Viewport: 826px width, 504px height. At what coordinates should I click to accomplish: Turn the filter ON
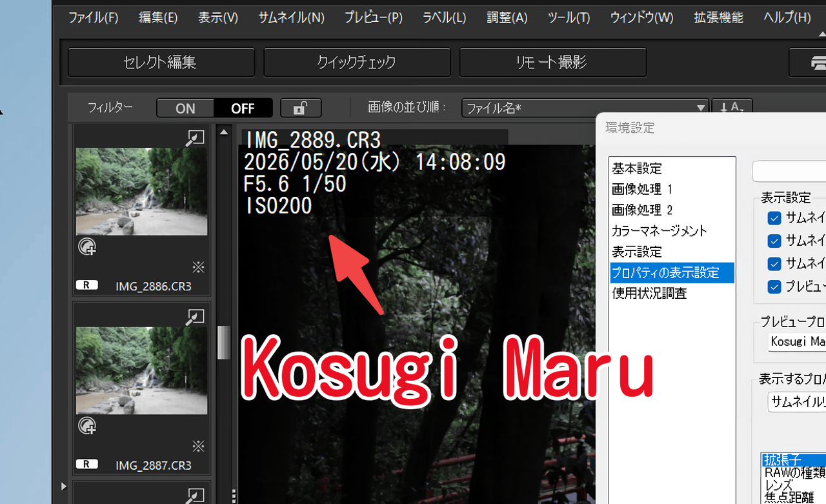[185, 108]
